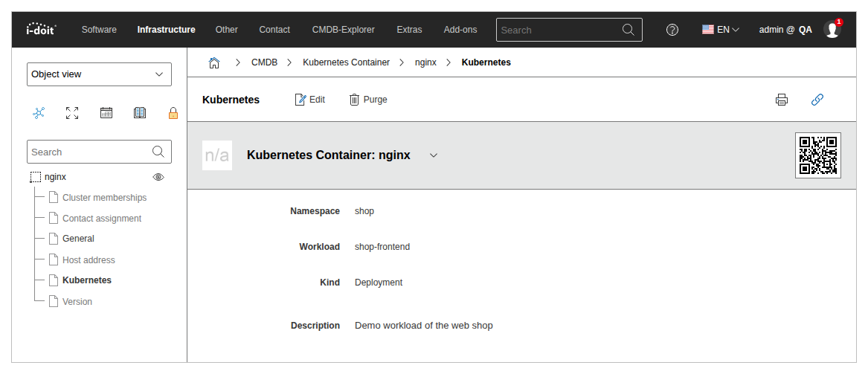Viewport: 868px width, 374px height.
Task: Select the nginx root tree node
Action: pos(55,177)
